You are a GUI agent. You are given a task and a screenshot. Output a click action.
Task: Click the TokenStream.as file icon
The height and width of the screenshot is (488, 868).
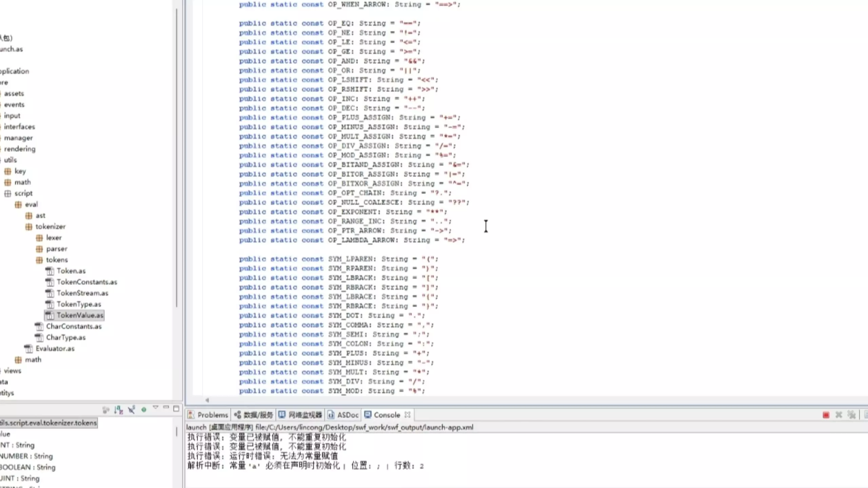50,293
